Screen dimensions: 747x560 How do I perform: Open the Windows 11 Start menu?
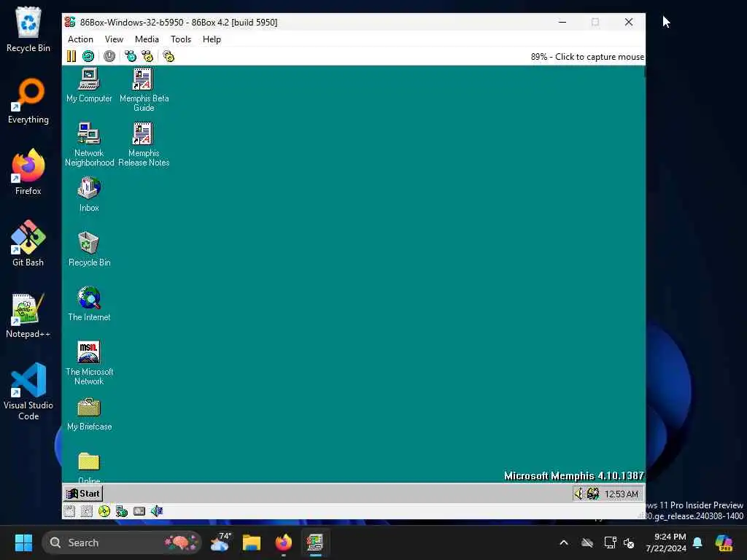click(x=23, y=542)
